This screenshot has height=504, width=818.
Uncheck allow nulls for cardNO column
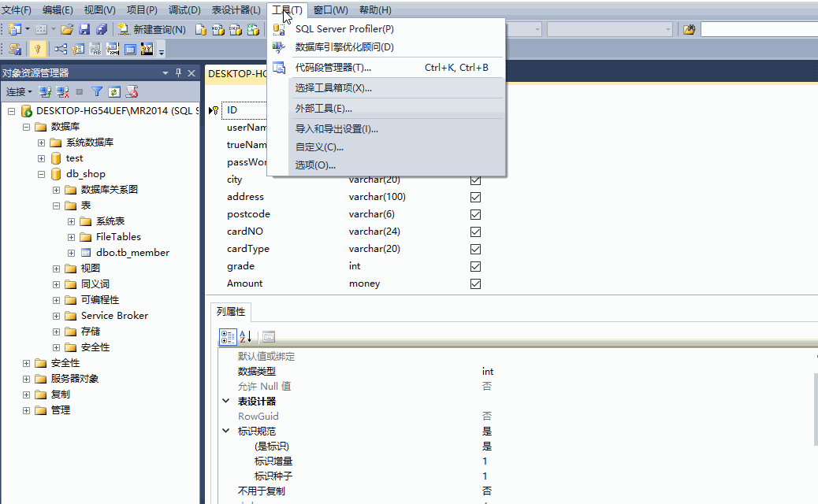point(475,231)
